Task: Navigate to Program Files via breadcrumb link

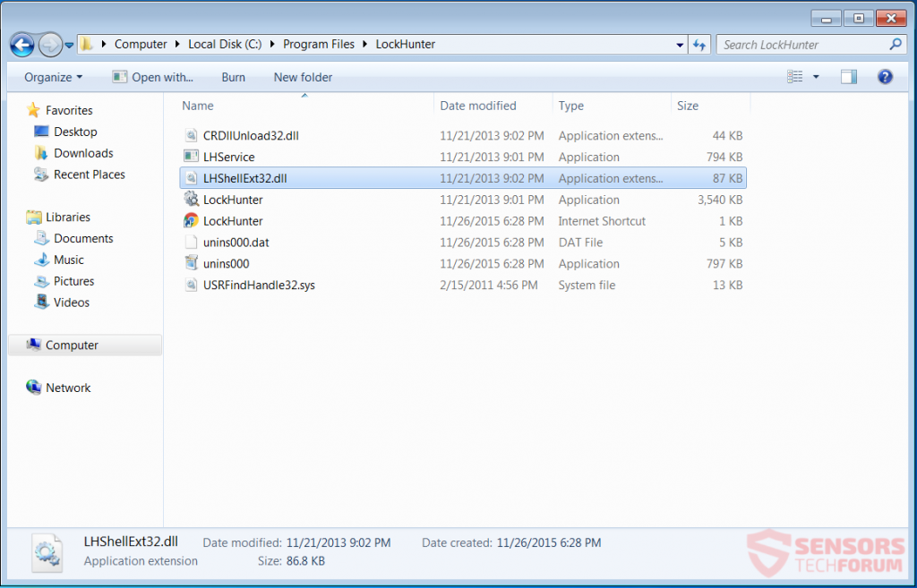Action: click(x=319, y=43)
